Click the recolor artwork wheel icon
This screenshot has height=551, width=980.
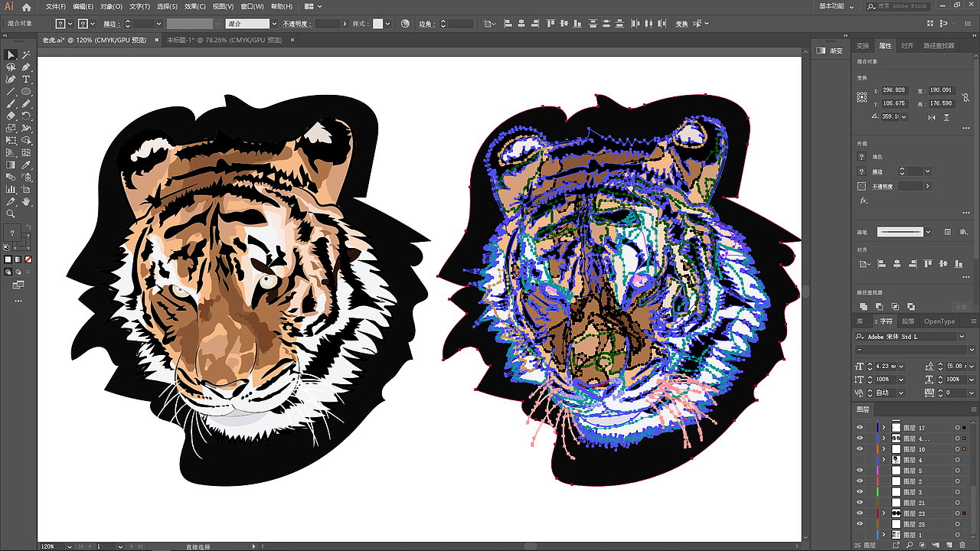click(x=405, y=24)
